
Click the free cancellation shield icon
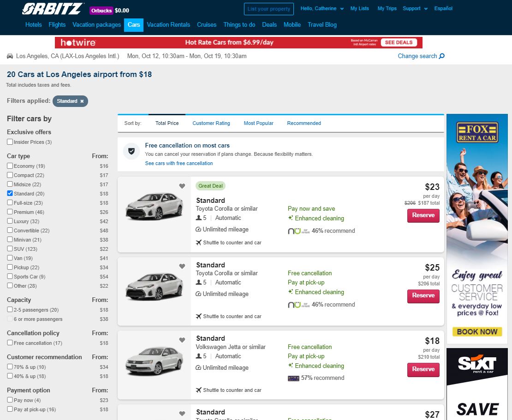[x=131, y=151]
